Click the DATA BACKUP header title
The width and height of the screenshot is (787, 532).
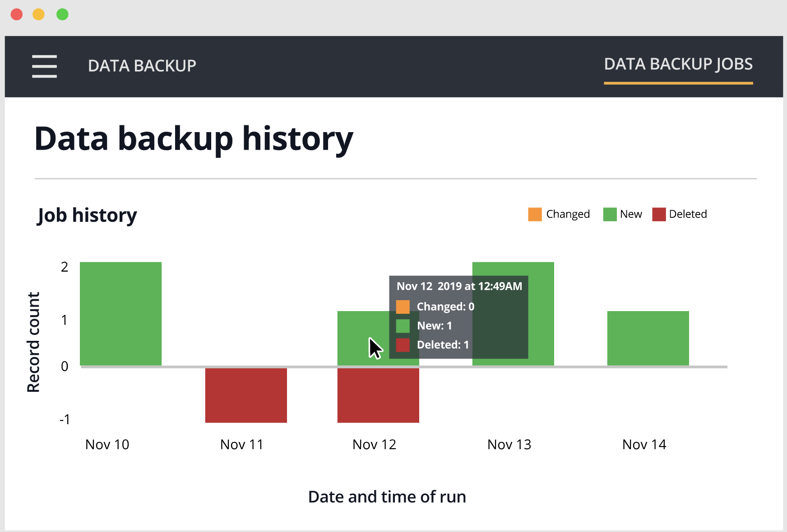pyautogui.click(x=142, y=66)
